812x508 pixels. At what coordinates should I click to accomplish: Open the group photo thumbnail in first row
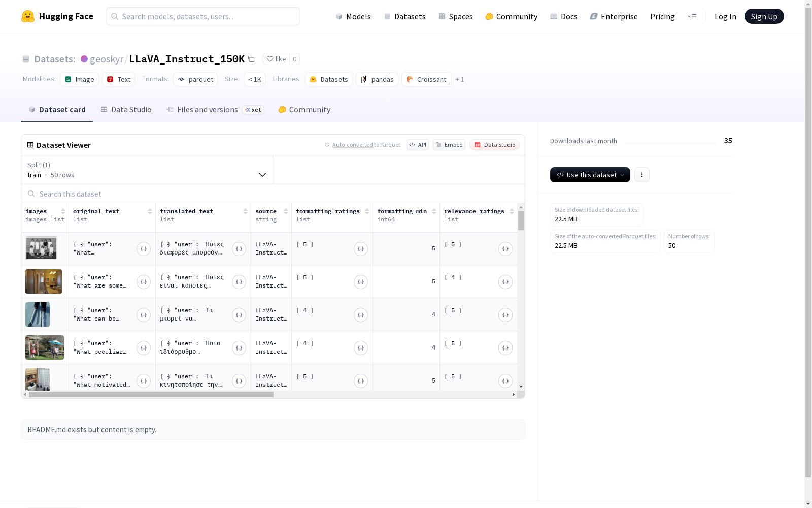tap(41, 248)
